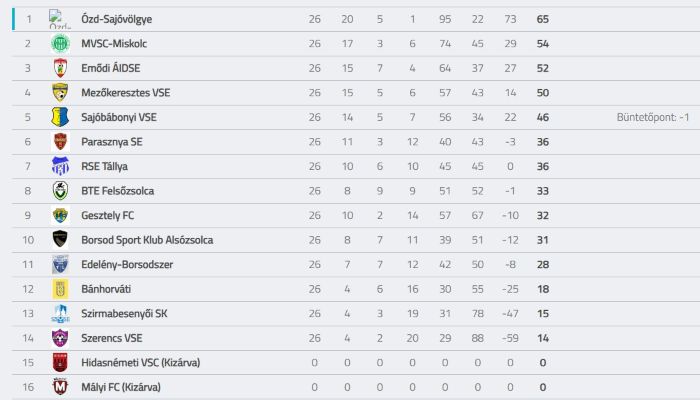700x400 pixels.
Task: Click the Parasznya SE red crest
Action: pyautogui.click(x=60, y=142)
